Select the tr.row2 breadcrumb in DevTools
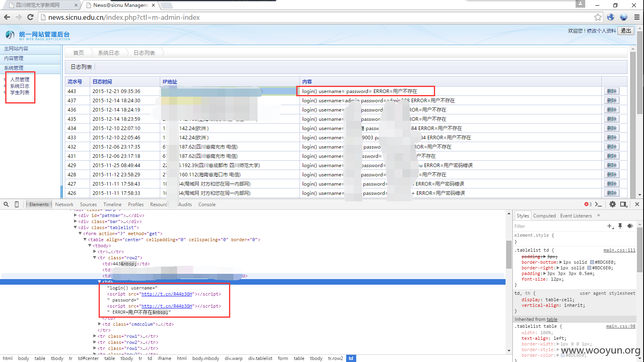Image resolution: width=644 pixels, height=362 pixels. coord(335,358)
